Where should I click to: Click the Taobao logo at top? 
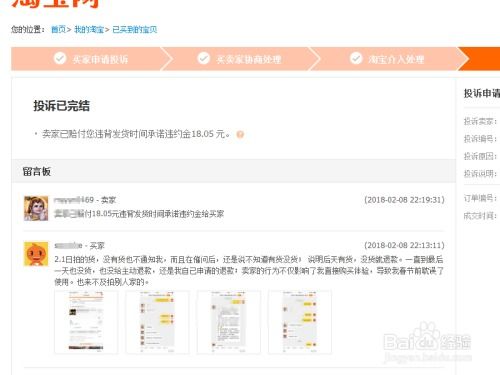pyautogui.click(x=56, y=3)
